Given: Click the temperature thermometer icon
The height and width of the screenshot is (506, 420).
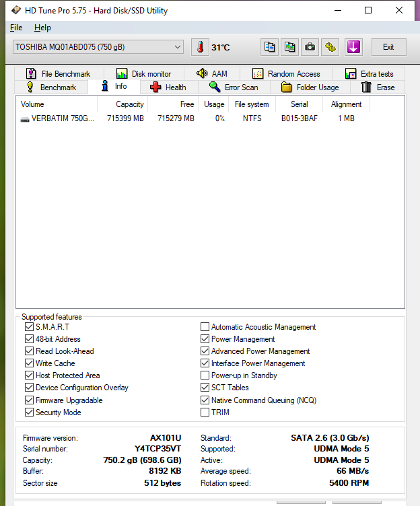Looking at the screenshot, I should (x=200, y=47).
